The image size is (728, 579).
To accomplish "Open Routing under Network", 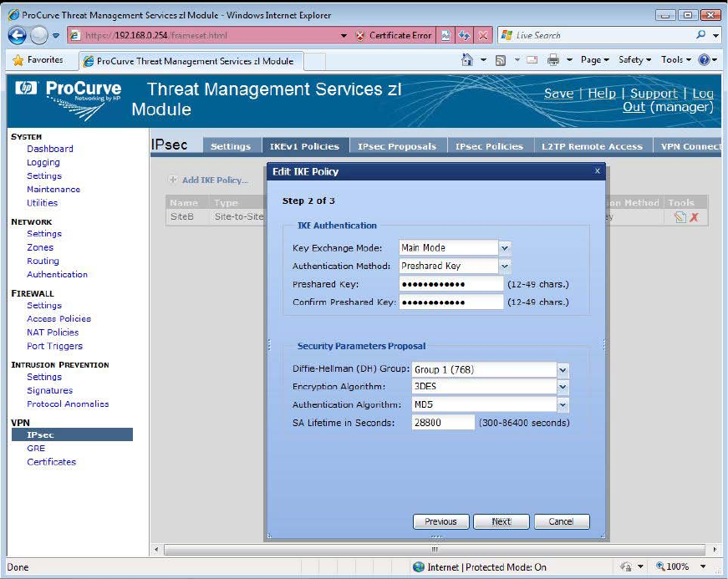I will [x=43, y=261].
